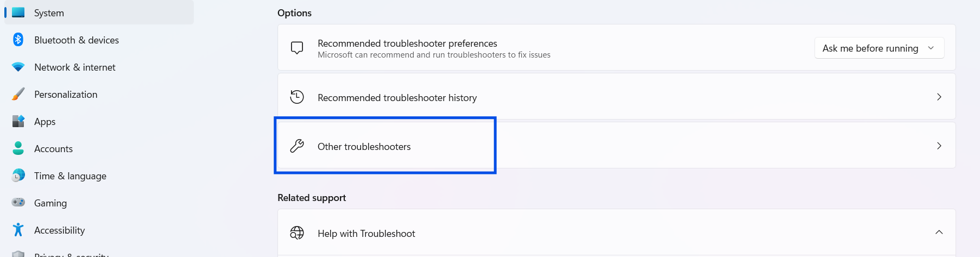Collapse the Help with Troubleshoot section
This screenshot has height=257, width=980.
coord(939,233)
